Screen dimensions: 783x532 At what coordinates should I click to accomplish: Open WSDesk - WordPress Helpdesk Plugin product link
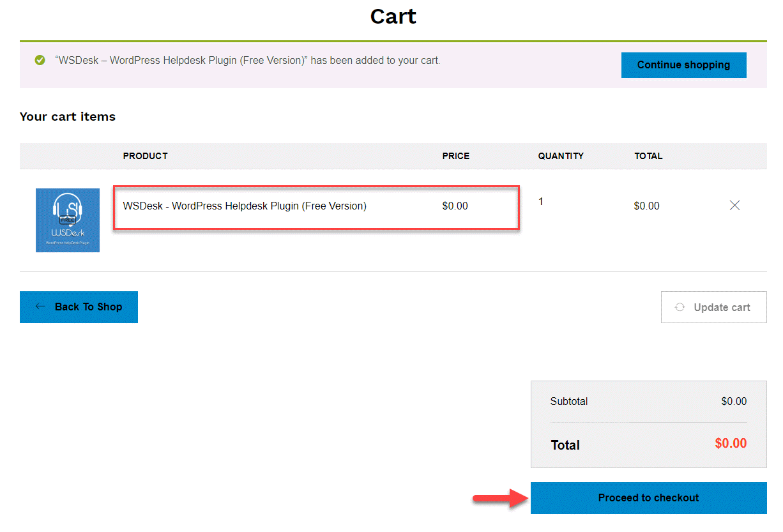tap(245, 206)
